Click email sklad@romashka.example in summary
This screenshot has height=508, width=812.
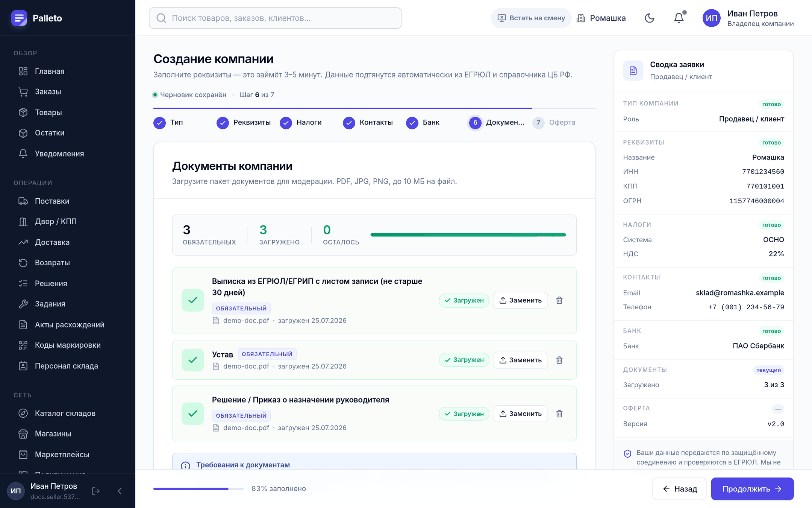[740, 293]
